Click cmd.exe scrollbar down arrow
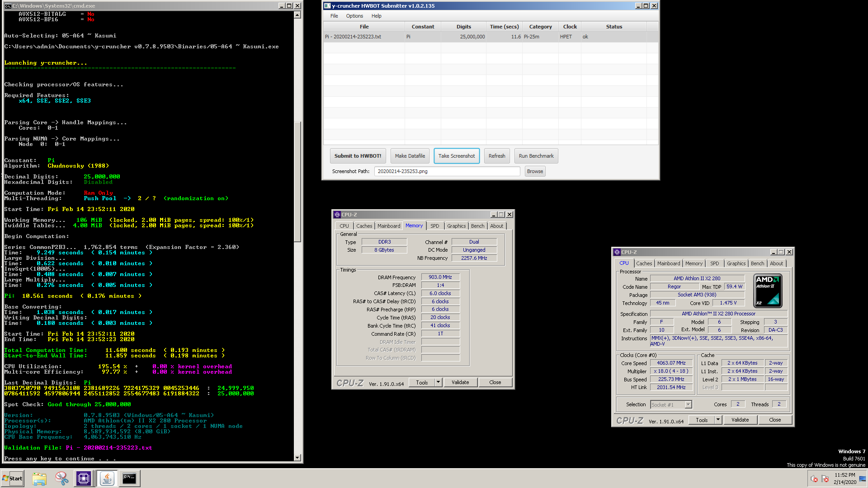Screen dimensions: 868x488 (297, 458)
